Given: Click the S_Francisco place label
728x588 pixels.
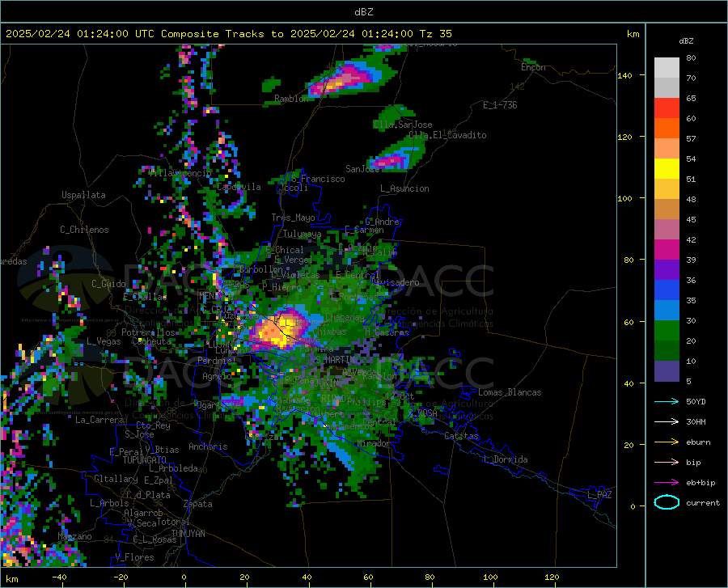Looking at the screenshot, I should 318,179.
